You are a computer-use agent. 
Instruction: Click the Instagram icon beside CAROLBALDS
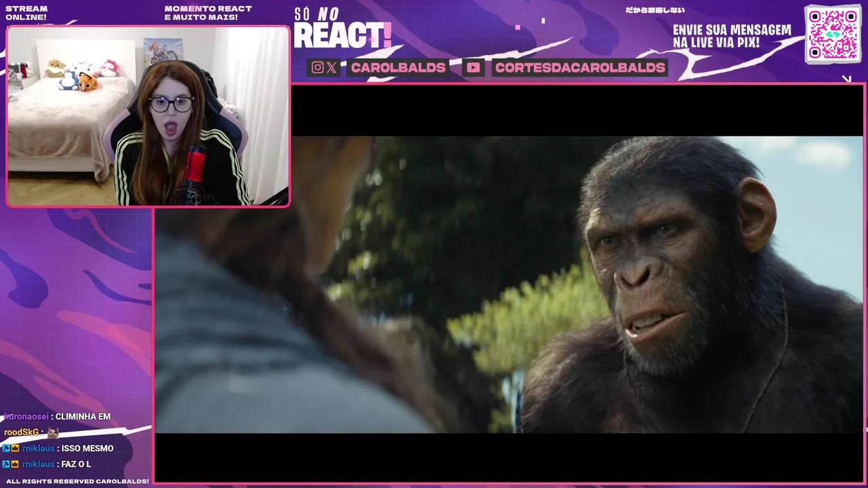(317, 67)
